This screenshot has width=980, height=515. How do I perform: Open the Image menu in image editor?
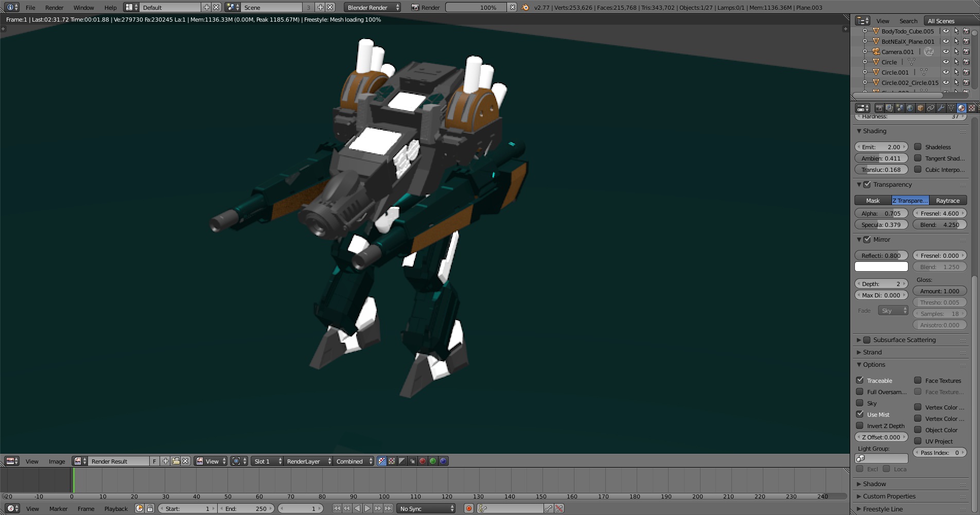point(57,461)
